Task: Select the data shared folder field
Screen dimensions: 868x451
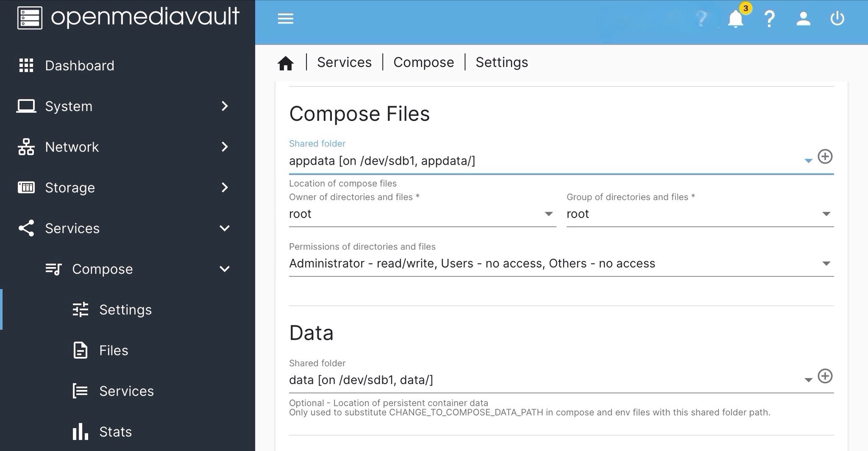Action: pos(497,380)
